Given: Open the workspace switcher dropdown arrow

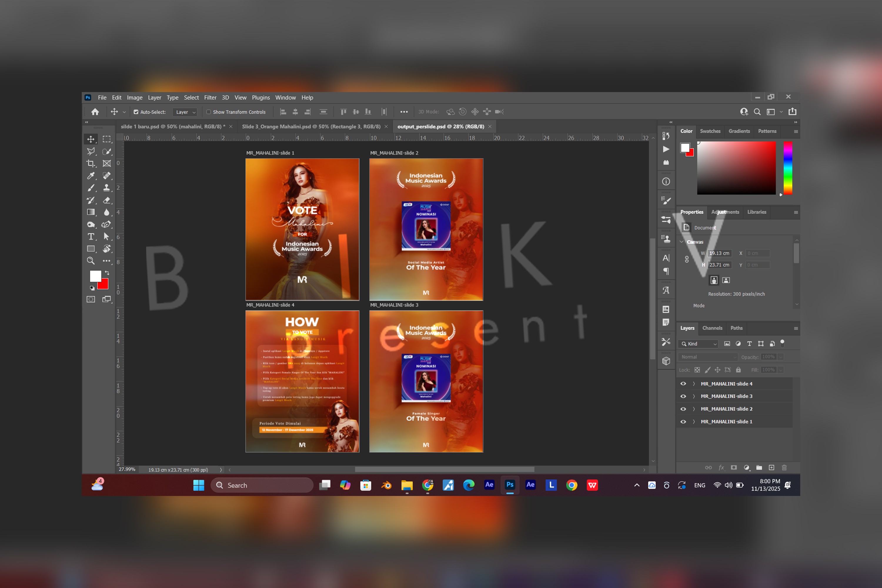Looking at the screenshot, I should 781,112.
